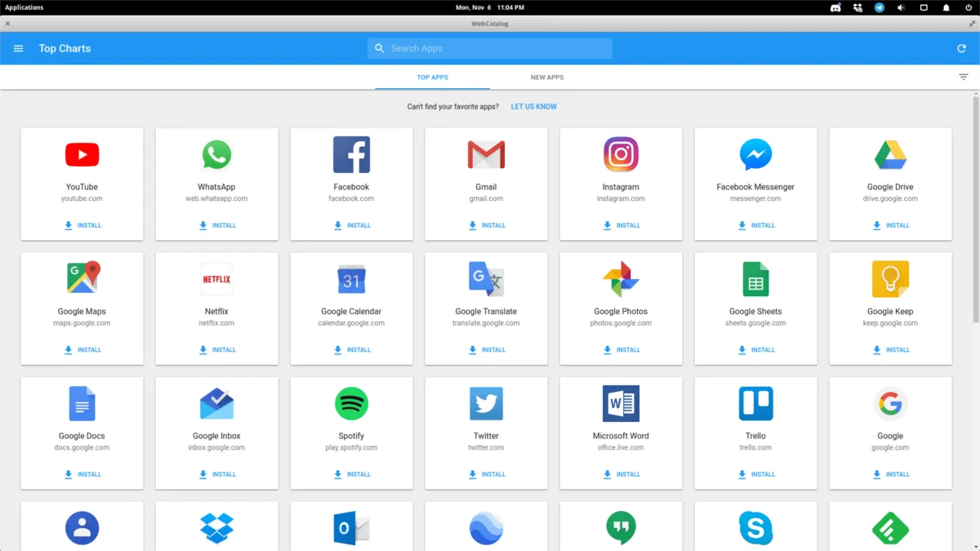The width and height of the screenshot is (980, 551).
Task: Click the Google Keep lightbulb icon
Action: click(890, 279)
